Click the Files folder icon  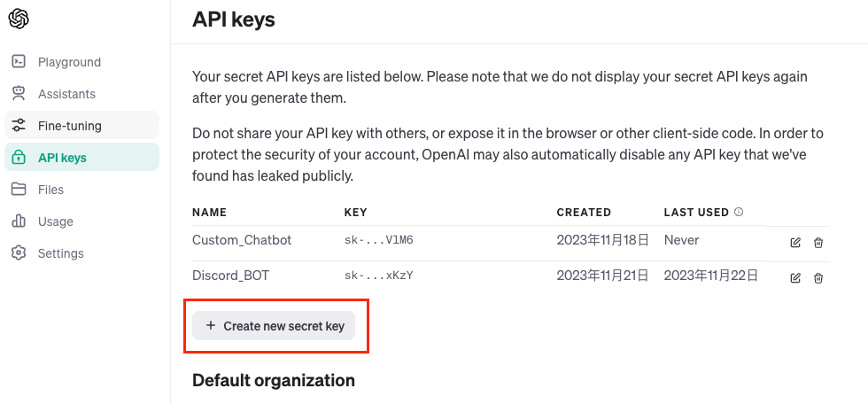[x=19, y=190]
